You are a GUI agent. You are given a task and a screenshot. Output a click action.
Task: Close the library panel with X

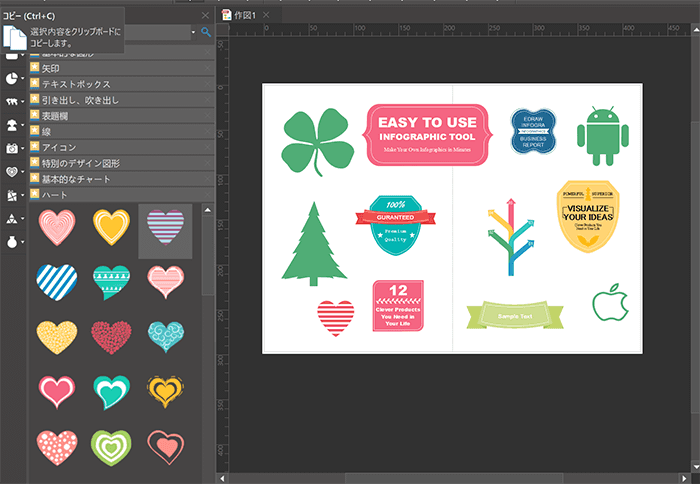point(205,16)
